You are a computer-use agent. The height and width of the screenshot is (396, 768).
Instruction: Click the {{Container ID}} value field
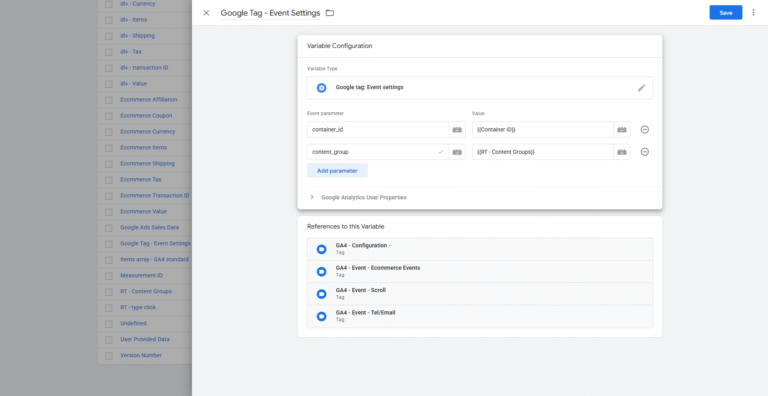click(x=543, y=129)
